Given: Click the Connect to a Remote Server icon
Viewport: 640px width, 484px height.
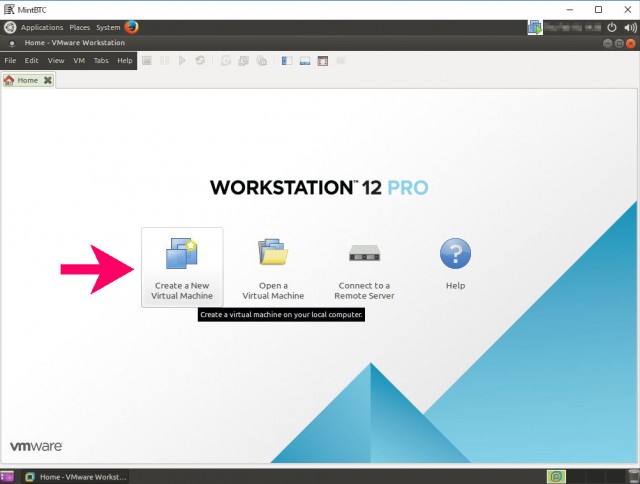Looking at the screenshot, I should point(364,253).
